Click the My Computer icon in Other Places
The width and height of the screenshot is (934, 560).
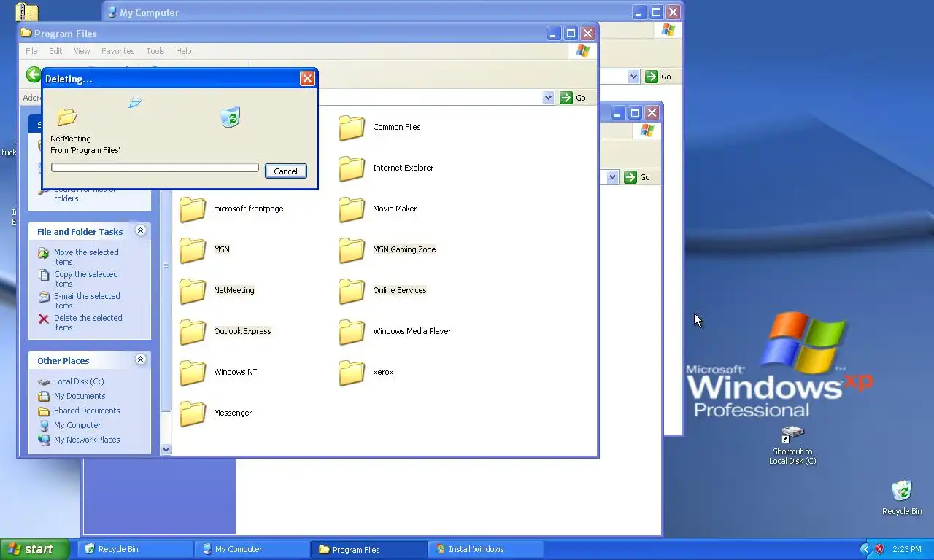click(44, 425)
